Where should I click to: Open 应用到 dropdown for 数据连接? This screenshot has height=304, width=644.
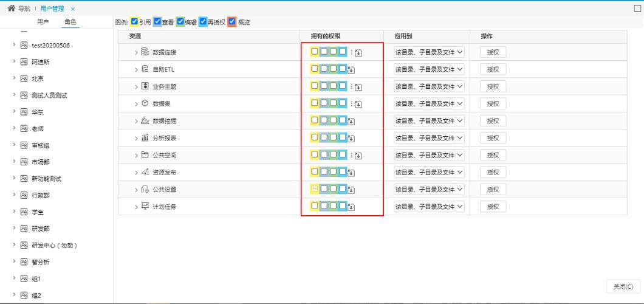[429, 52]
